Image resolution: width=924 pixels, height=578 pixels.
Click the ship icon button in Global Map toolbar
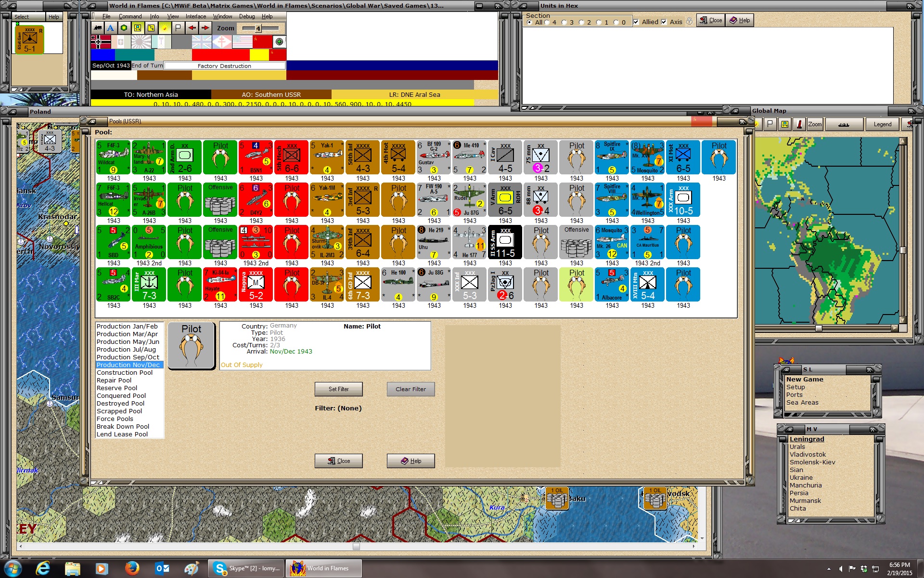point(844,124)
